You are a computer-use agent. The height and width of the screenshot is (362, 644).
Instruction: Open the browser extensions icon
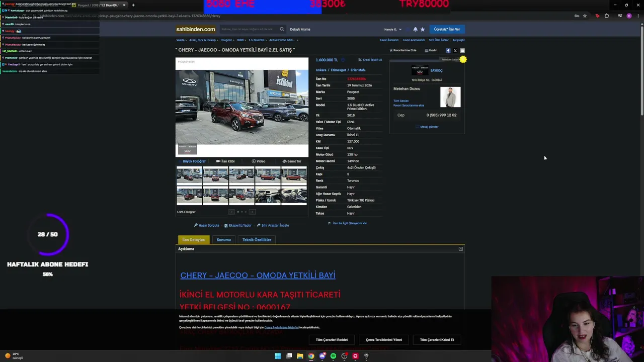pos(606,16)
